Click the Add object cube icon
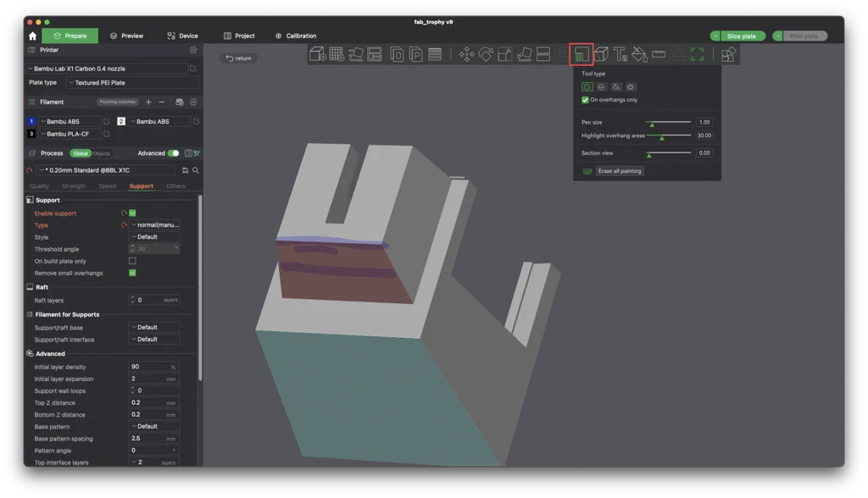The height and width of the screenshot is (498, 868). 317,54
